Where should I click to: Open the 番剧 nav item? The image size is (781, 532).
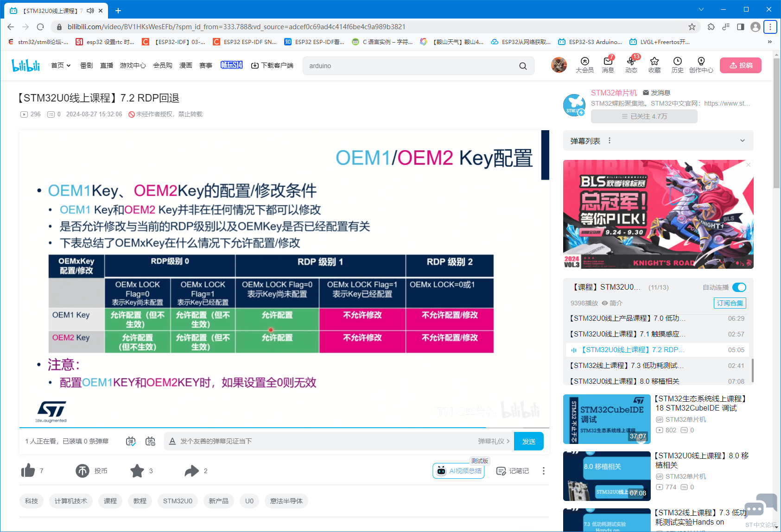[x=86, y=65]
